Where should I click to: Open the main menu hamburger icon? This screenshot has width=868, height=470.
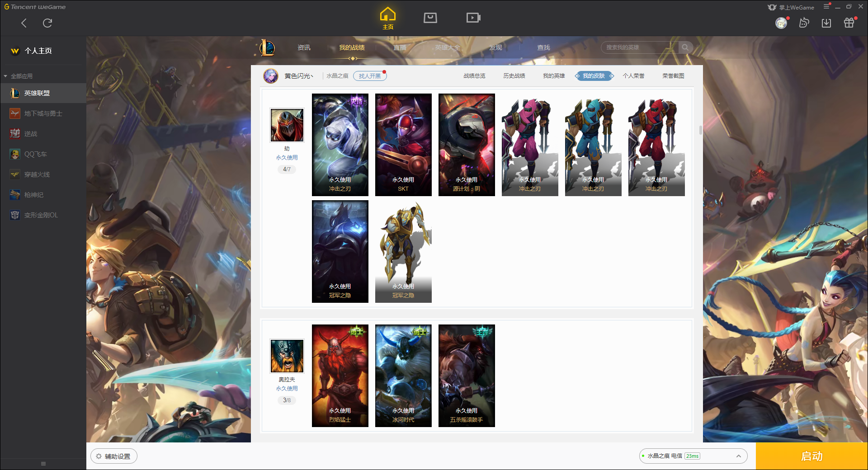(826, 6)
